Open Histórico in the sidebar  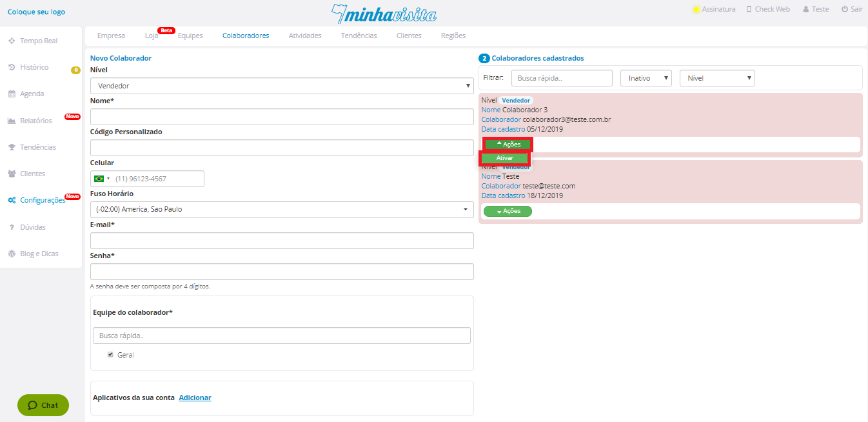pos(34,67)
